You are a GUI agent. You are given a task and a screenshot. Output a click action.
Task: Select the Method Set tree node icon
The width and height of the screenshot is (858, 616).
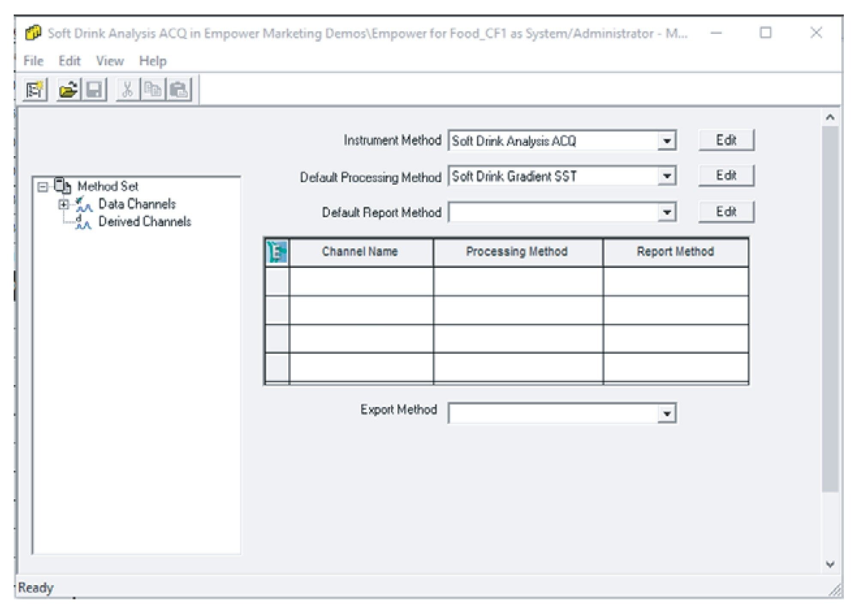(63, 186)
